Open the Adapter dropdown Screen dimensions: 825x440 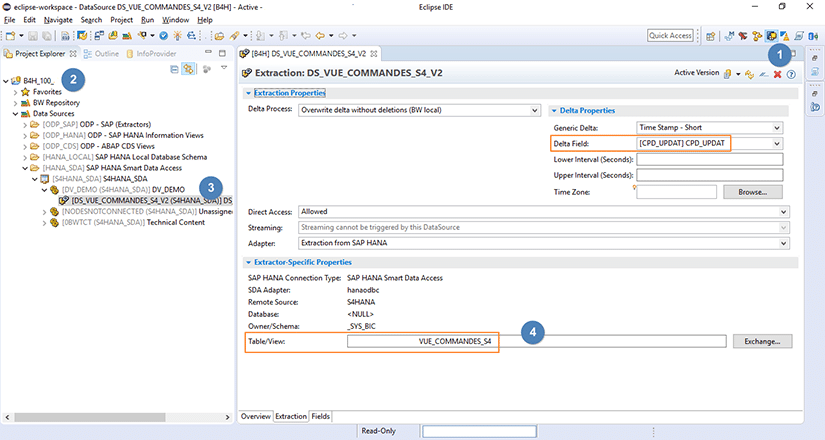pos(783,243)
